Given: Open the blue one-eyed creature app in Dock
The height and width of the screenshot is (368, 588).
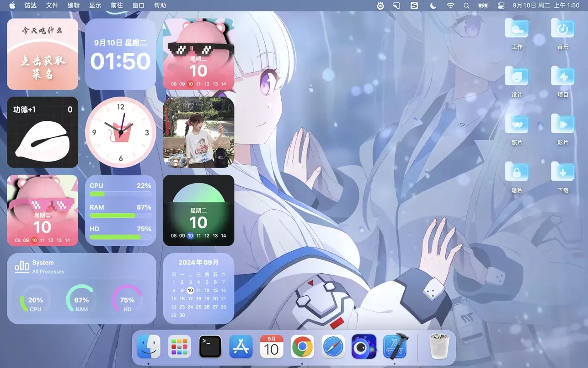Looking at the screenshot, I should (x=364, y=346).
